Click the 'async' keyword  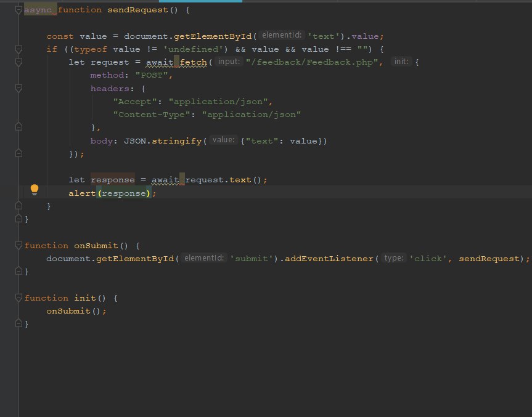click(x=38, y=10)
